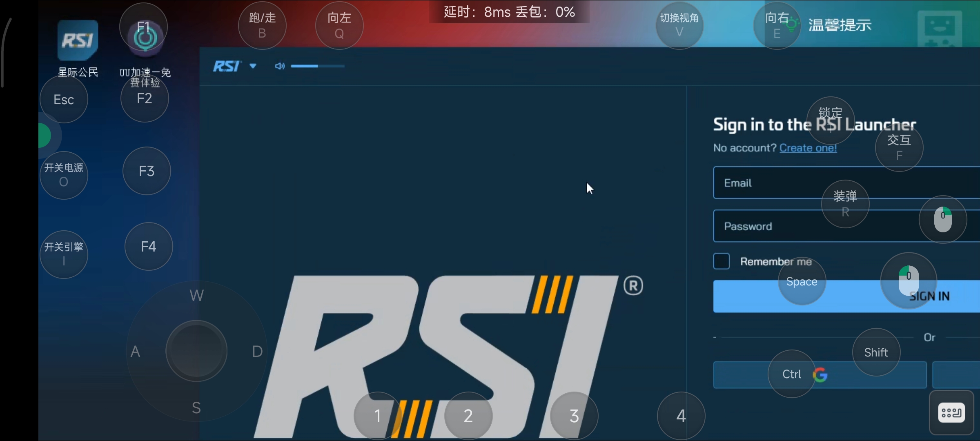The width and height of the screenshot is (980, 441).
Task: Check the Remember me checkbox
Action: coord(722,261)
